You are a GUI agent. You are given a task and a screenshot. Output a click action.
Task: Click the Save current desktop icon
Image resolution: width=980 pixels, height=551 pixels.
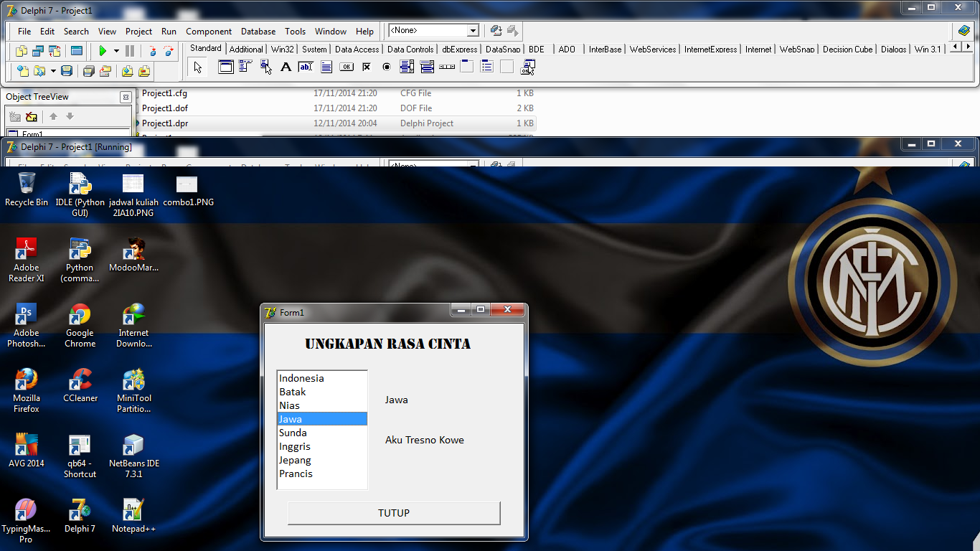(x=496, y=31)
